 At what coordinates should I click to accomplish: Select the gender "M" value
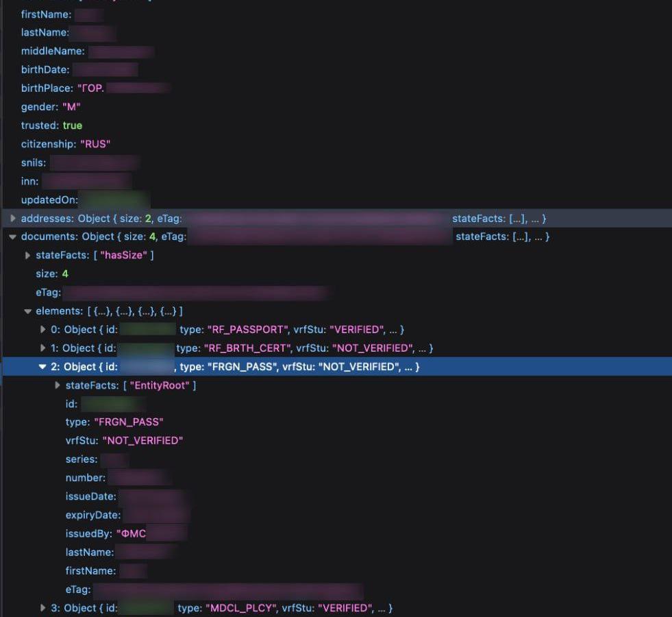71,107
